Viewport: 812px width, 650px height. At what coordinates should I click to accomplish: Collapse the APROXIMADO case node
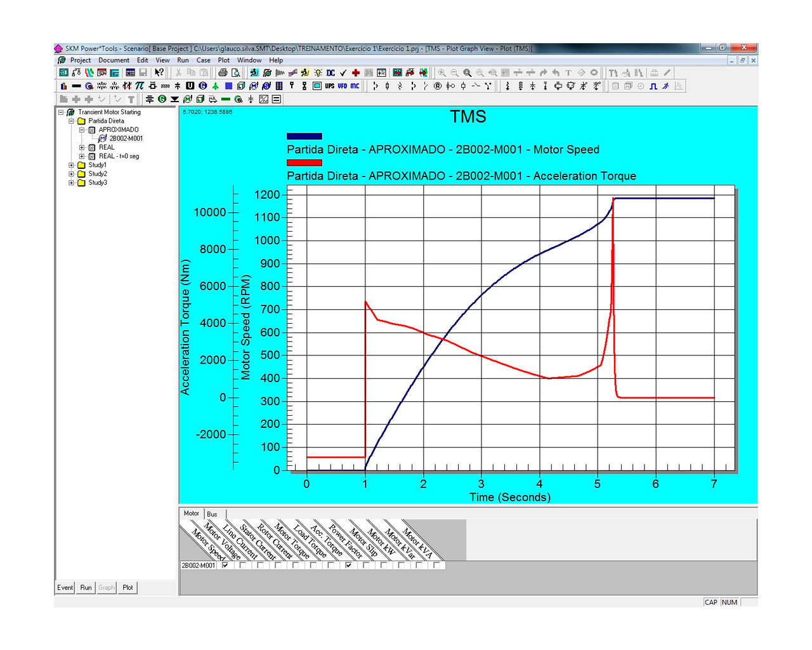click(82, 130)
